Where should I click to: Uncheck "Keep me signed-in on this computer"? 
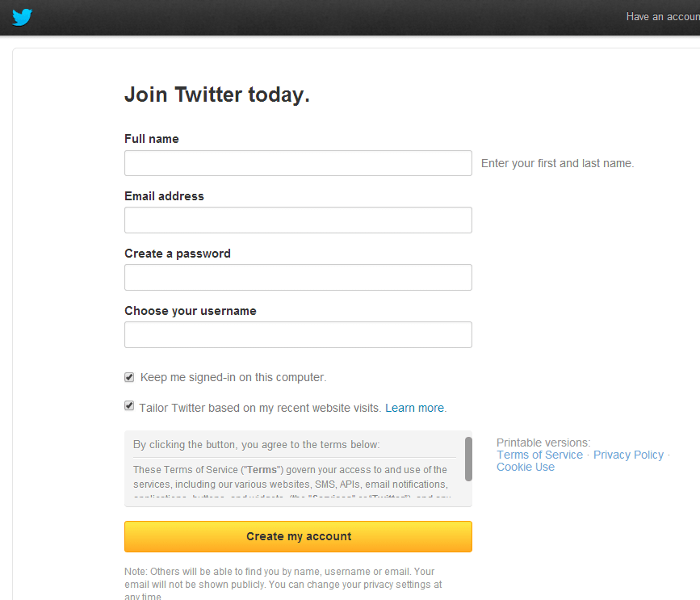[129, 376]
